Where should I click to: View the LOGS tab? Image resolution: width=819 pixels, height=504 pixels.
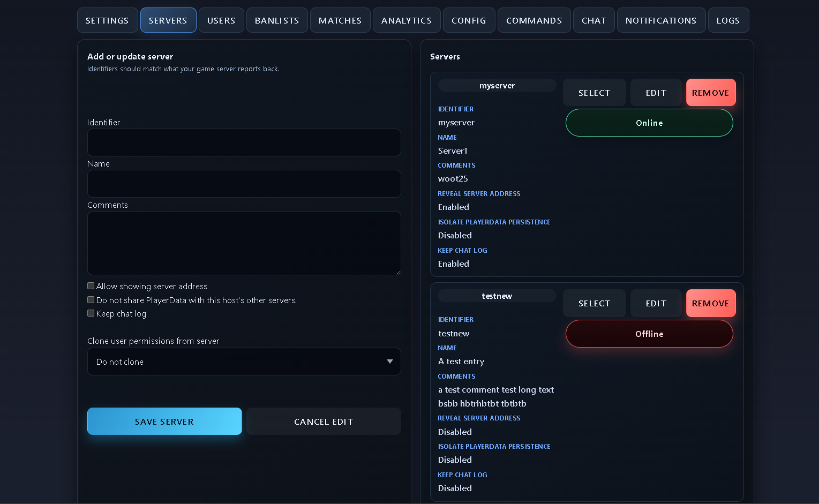(728, 20)
